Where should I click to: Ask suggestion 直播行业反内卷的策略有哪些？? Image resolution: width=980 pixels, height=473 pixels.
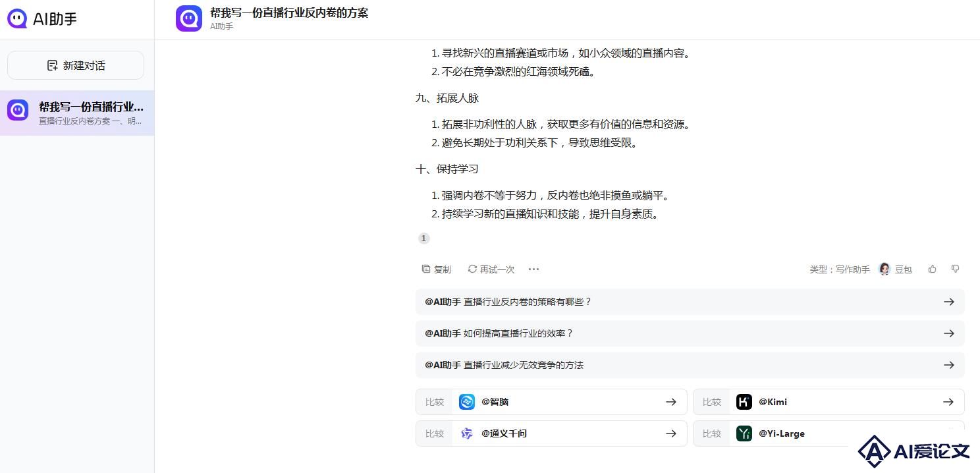point(690,302)
